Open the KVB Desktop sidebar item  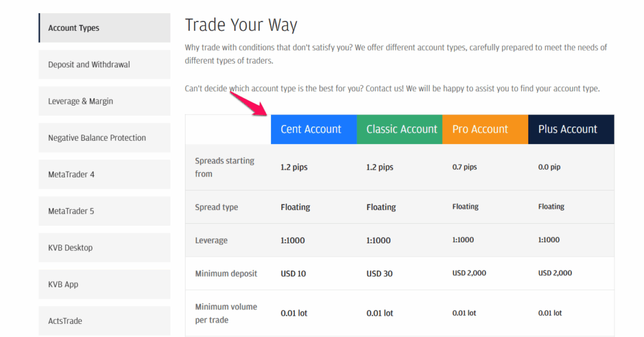tap(104, 248)
